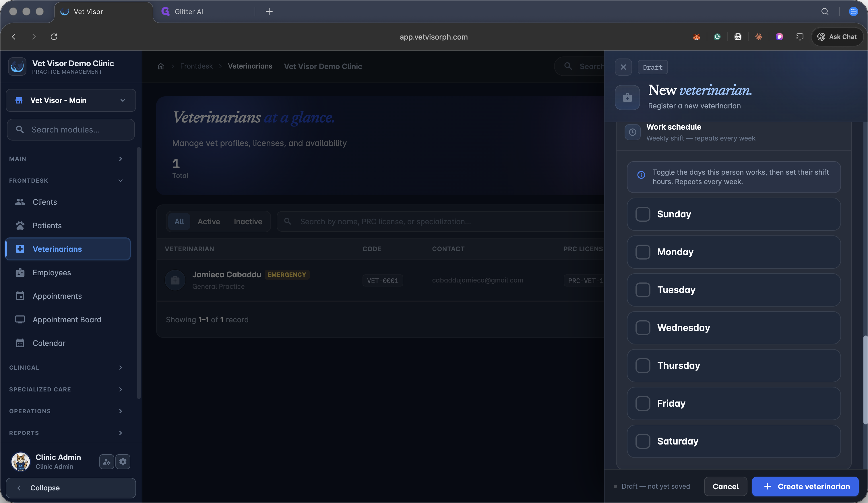
Task: Click the VET-0001 code cell
Action: (383, 281)
